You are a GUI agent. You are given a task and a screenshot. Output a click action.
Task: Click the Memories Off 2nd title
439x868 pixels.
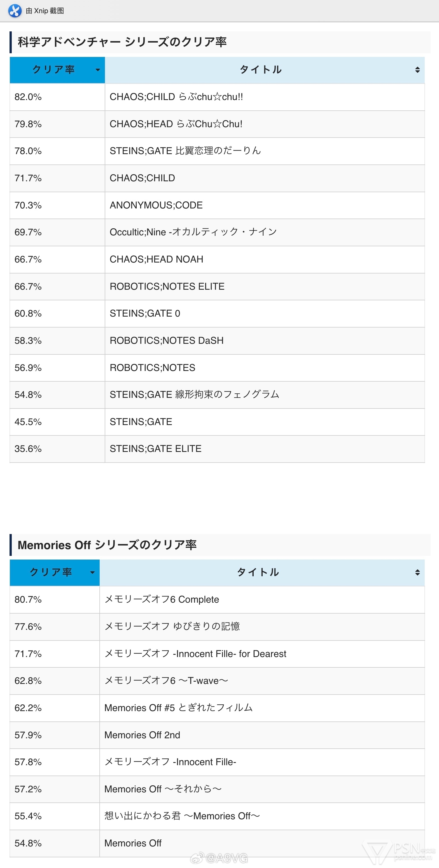tap(142, 735)
